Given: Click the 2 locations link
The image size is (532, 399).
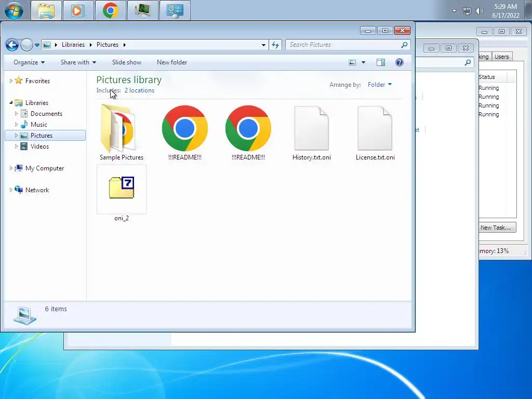Looking at the screenshot, I should click(x=139, y=90).
